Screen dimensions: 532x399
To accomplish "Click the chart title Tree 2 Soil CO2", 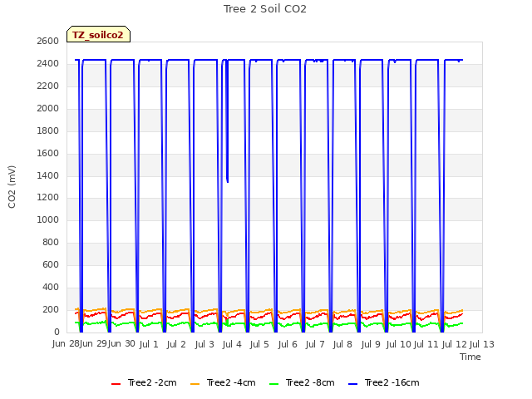I will click(265, 9).
